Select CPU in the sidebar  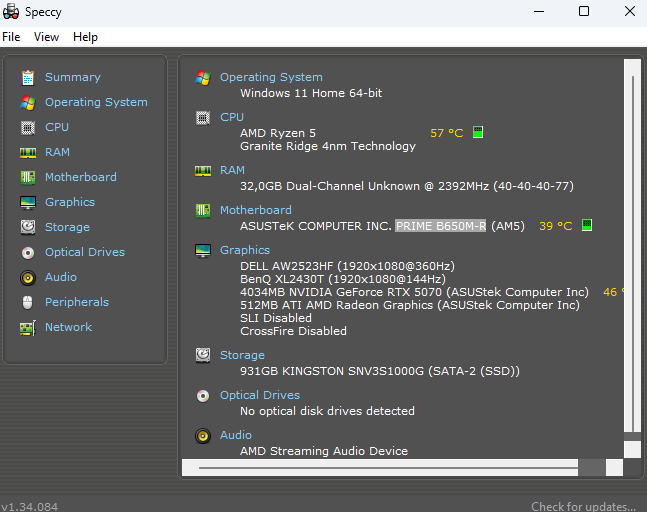pyautogui.click(x=57, y=127)
